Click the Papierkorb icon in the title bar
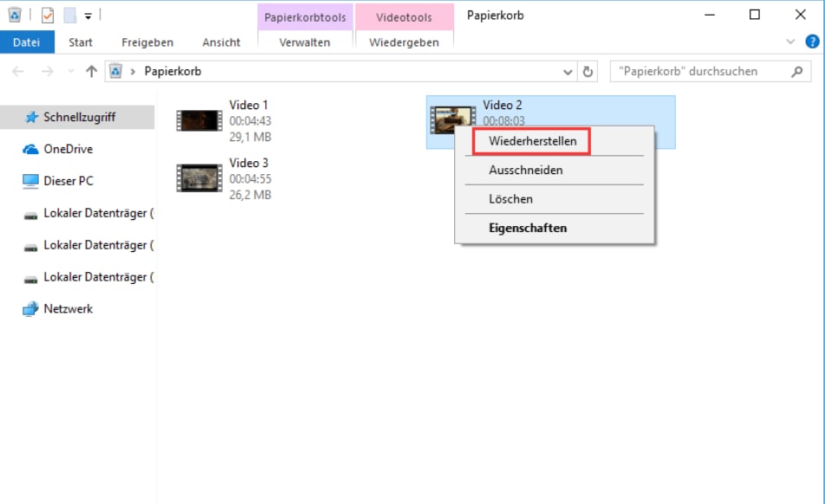 [15, 16]
